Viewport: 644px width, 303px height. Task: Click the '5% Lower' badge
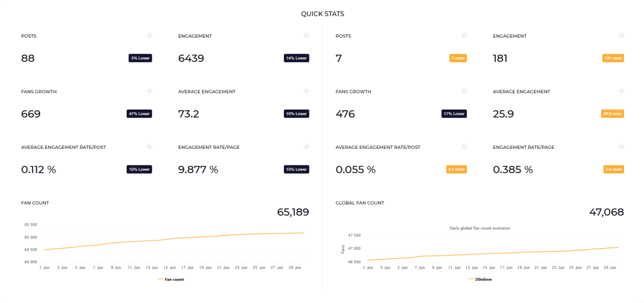[x=140, y=58]
